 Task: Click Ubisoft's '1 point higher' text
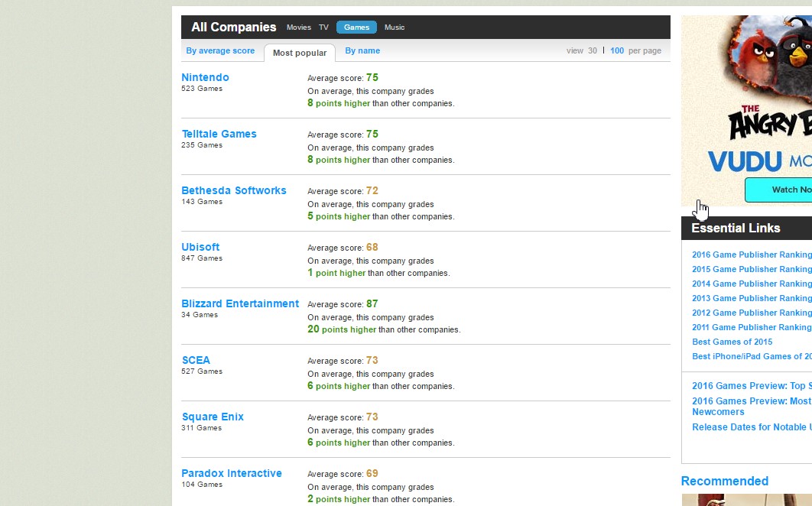pos(336,272)
